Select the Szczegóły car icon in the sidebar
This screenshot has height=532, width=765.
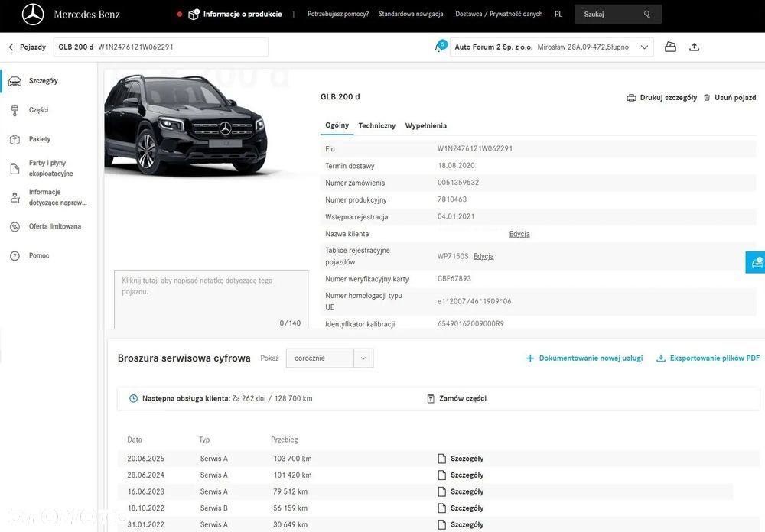15,82
